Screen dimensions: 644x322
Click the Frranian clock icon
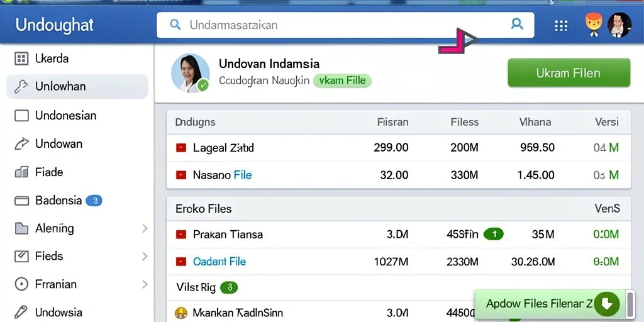pyautogui.click(x=21, y=284)
